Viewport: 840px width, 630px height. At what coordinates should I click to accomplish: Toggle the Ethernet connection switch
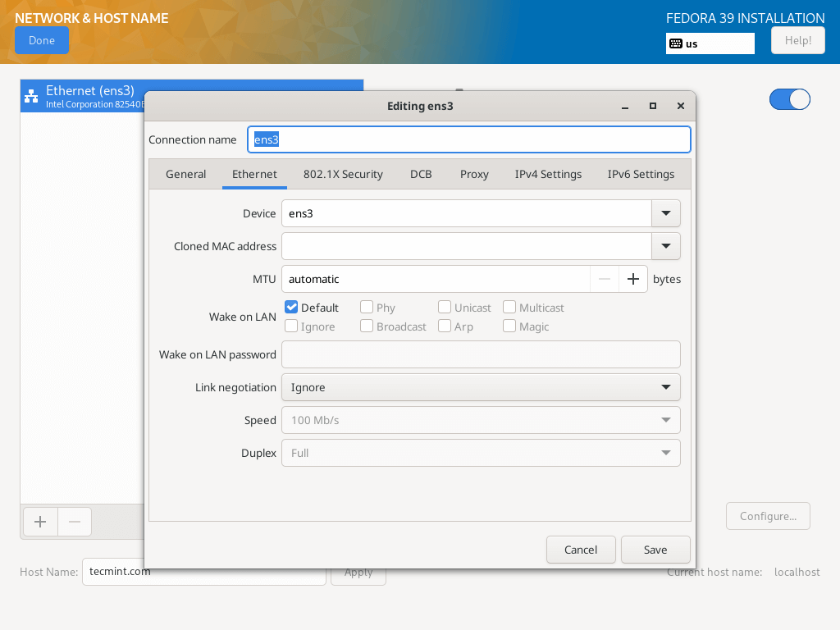pos(789,99)
